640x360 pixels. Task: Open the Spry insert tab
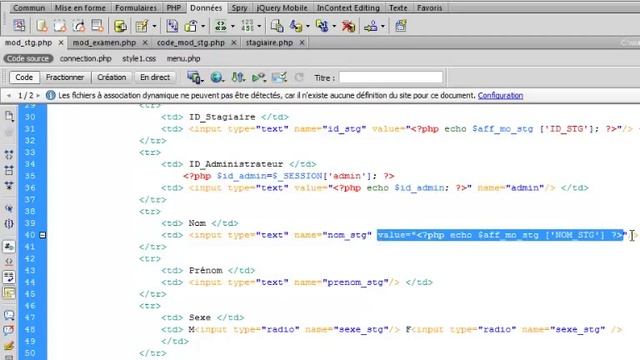pyautogui.click(x=239, y=8)
